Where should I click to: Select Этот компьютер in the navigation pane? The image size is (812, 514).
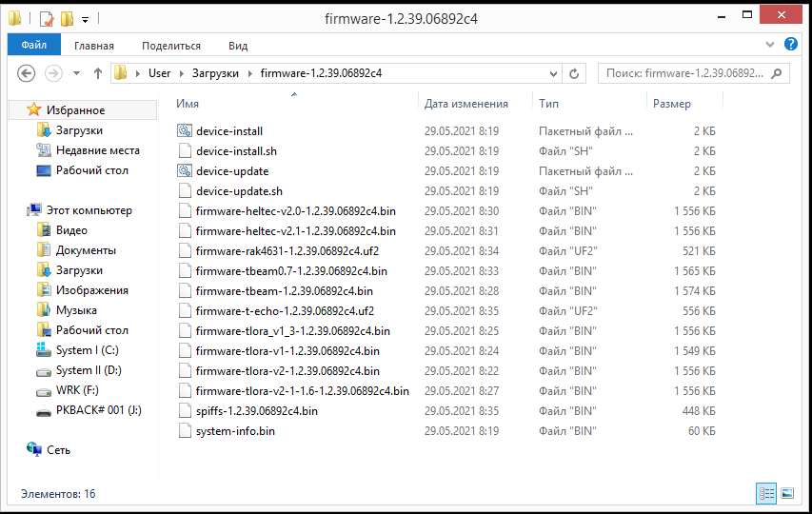[x=89, y=210]
